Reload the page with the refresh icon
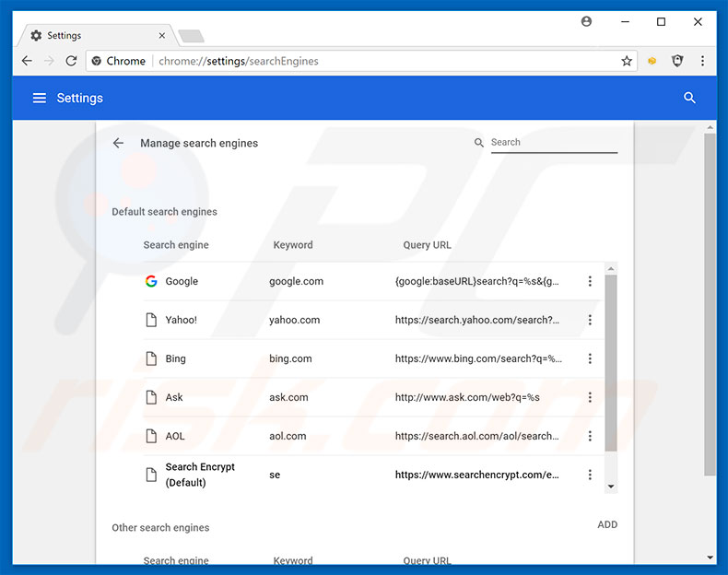The width and height of the screenshot is (728, 575). 71,61
